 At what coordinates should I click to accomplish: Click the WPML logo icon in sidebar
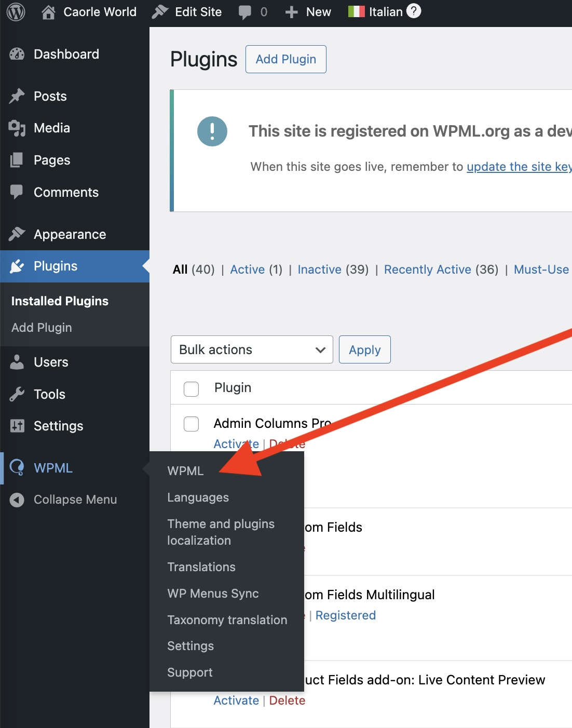click(17, 468)
